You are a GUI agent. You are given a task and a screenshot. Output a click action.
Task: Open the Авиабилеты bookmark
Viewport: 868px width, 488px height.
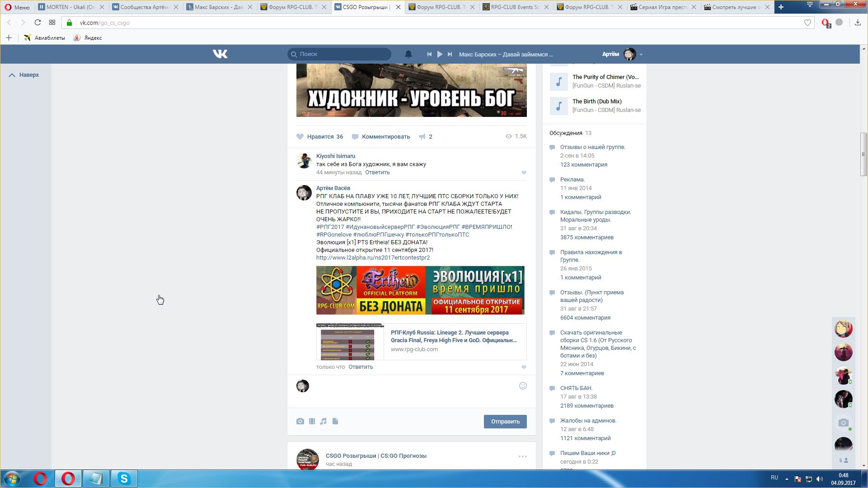point(45,38)
